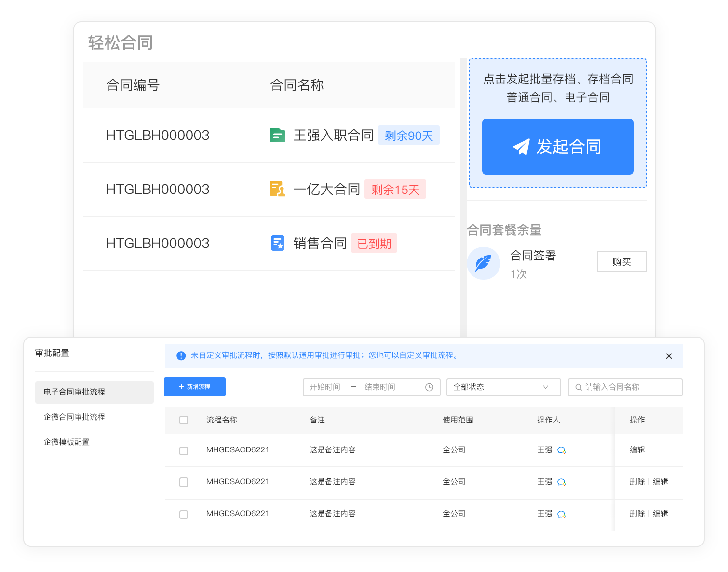The height and width of the screenshot is (572, 728).
Task: Click 删除 in the second table row
Action: 637,482
